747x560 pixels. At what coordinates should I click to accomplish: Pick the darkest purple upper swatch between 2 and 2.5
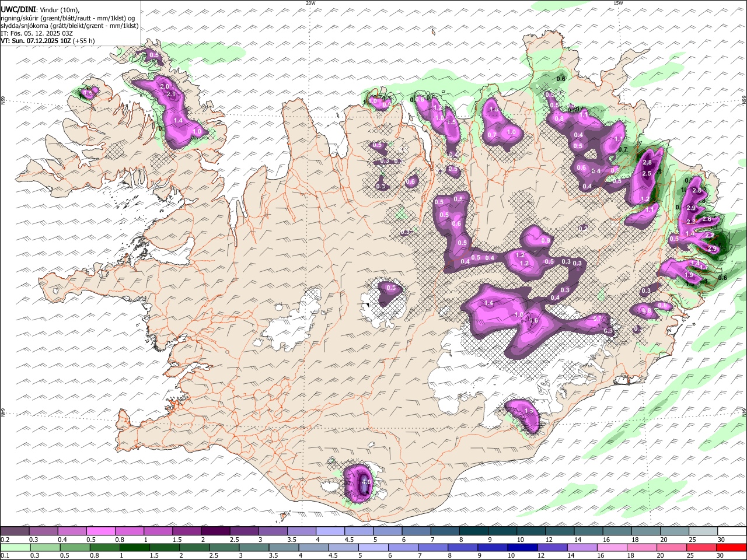(x=215, y=531)
